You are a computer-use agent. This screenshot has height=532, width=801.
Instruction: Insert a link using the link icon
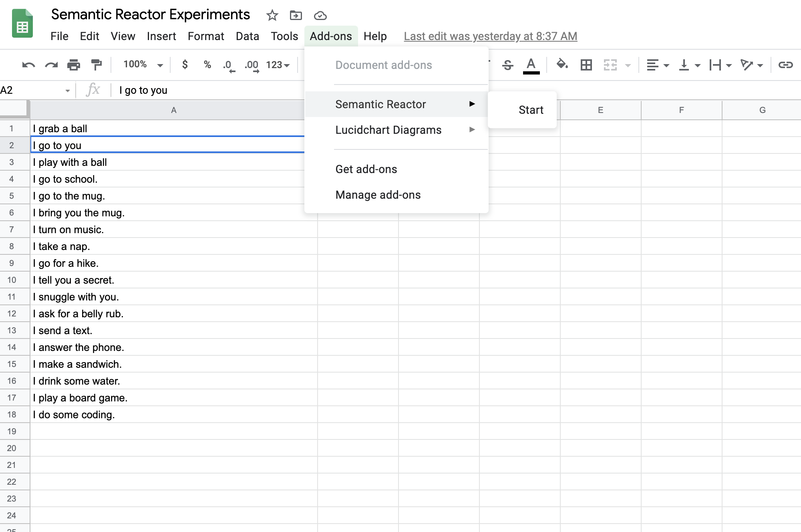[786, 64]
